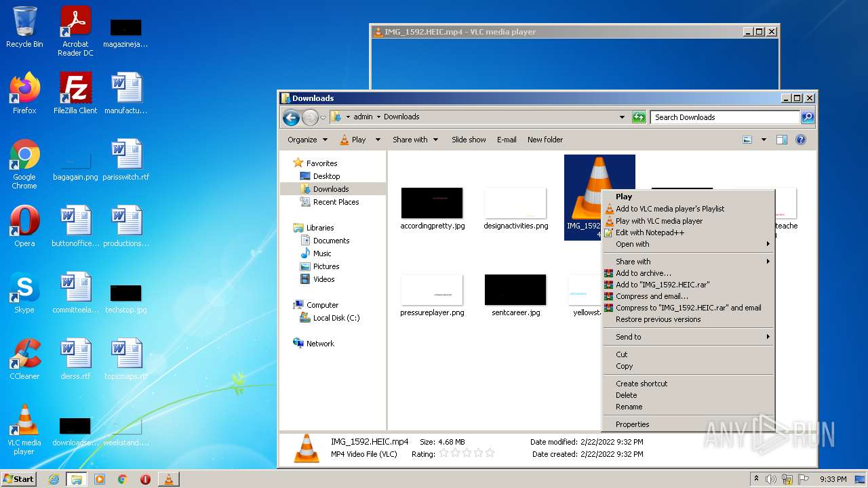Open the Start menu
Screen dimensions: 868x488
[x=19, y=479]
